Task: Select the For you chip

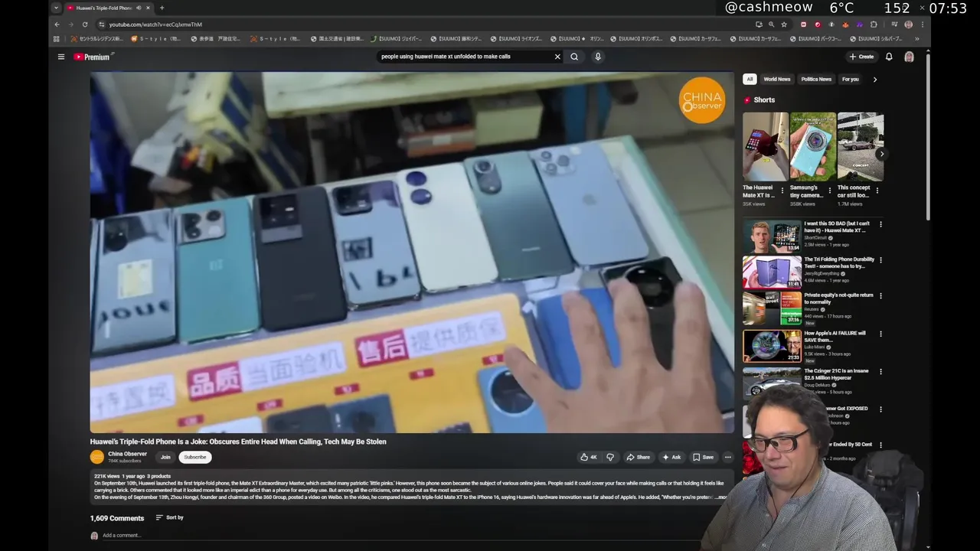Action: click(x=851, y=79)
